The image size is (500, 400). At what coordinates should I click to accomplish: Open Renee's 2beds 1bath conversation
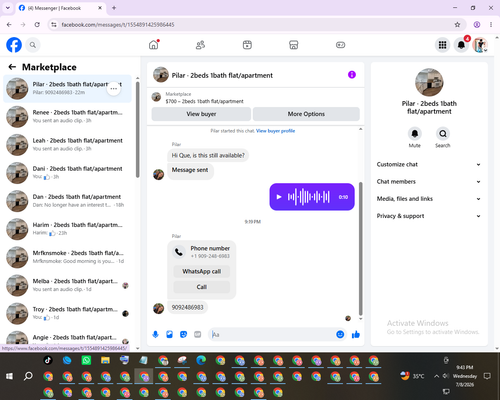tap(67, 117)
